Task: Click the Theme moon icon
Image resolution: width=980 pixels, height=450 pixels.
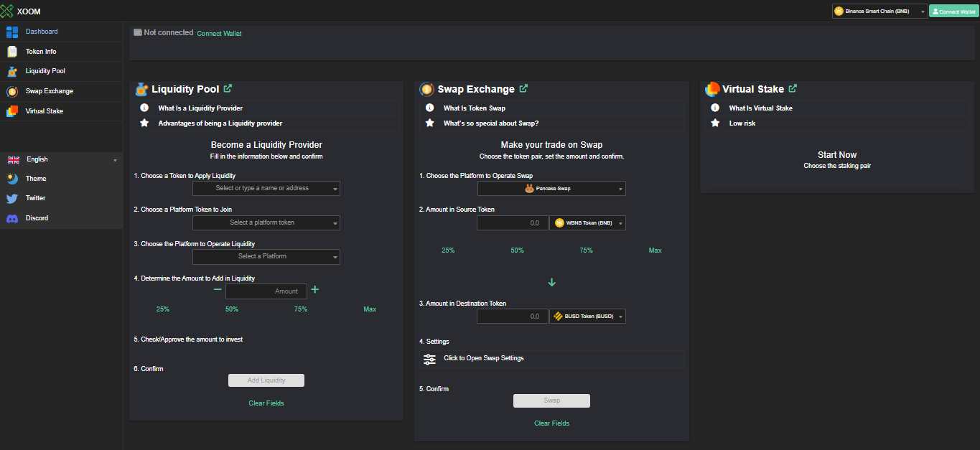Action: click(12, 179)
